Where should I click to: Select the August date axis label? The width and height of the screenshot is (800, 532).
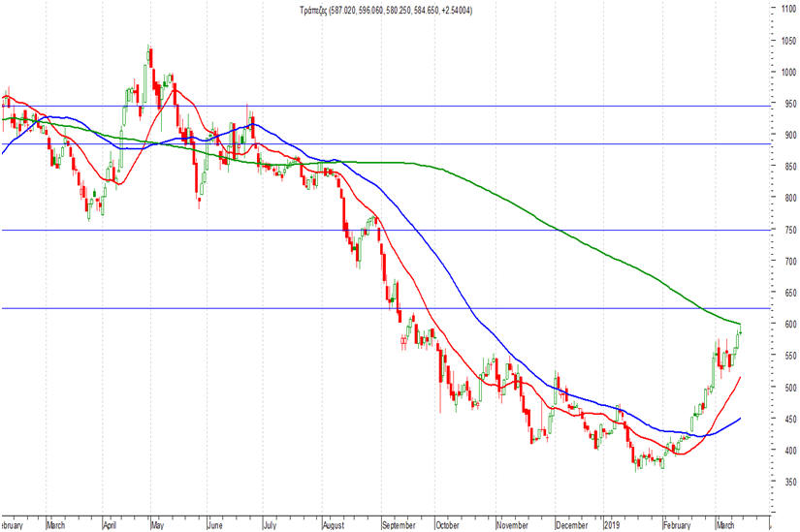(334, 525)
